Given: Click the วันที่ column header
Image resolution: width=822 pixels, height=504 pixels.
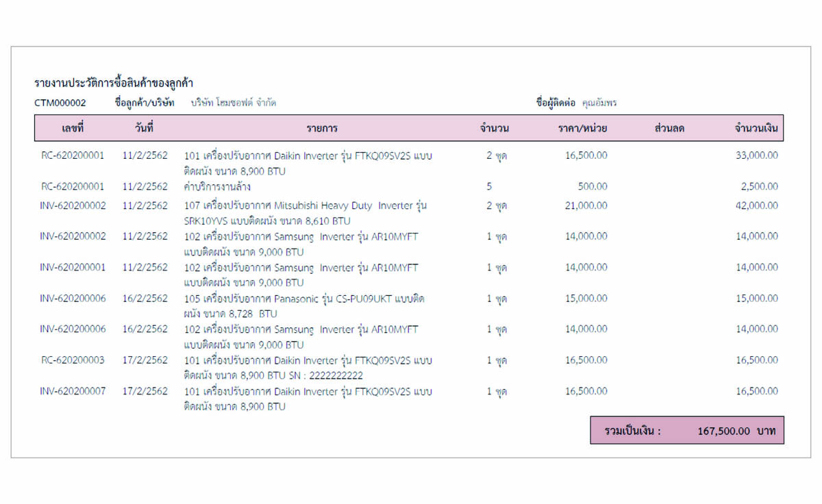Looking at the screenshot, I should tap(145, 128).
